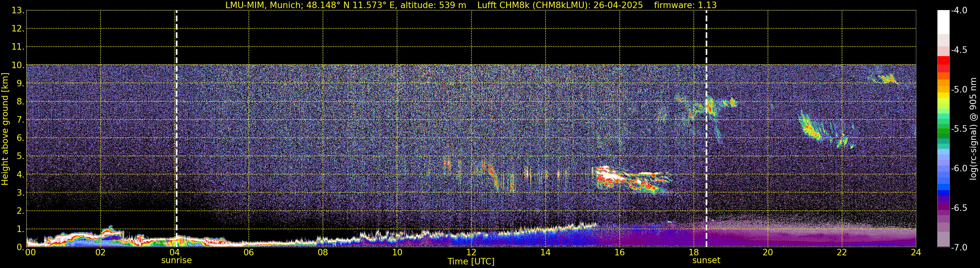
Task: Click the '-6.0' colorbar tick label
Action: pos(959,168)
